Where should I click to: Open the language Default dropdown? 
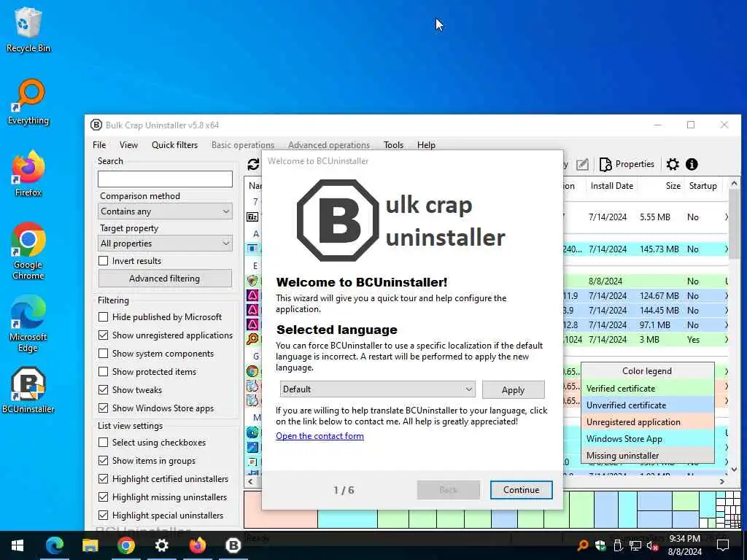377,389
